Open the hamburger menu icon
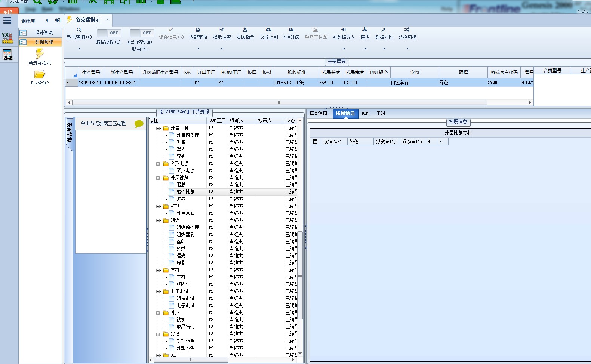 7,21
